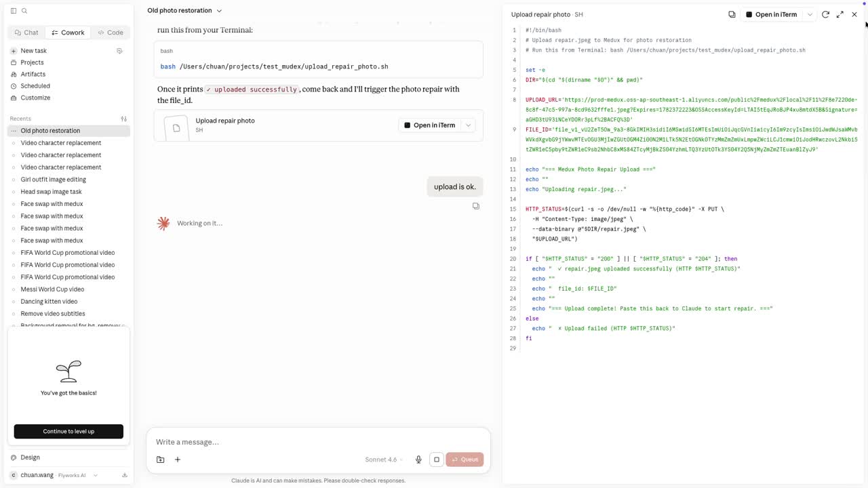The width and height of the screenshot is (868, 488).
Task: Copy the 'upload is ok.' message
Action: click(476, 206)
